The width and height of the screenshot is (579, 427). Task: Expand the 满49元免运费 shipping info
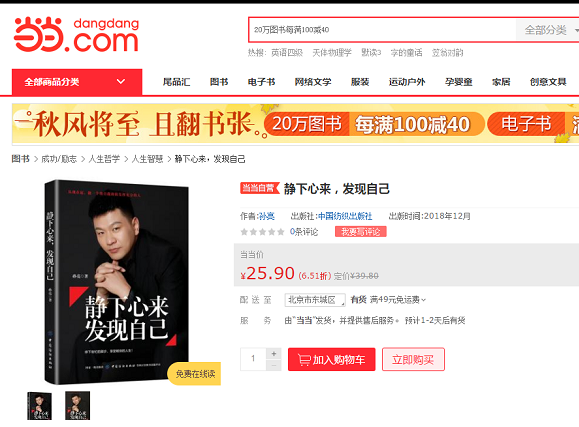[x=398, y=300]
